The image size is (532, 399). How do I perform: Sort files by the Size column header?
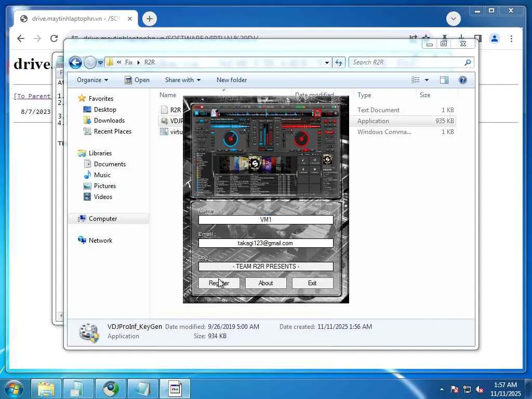[425, 95]
